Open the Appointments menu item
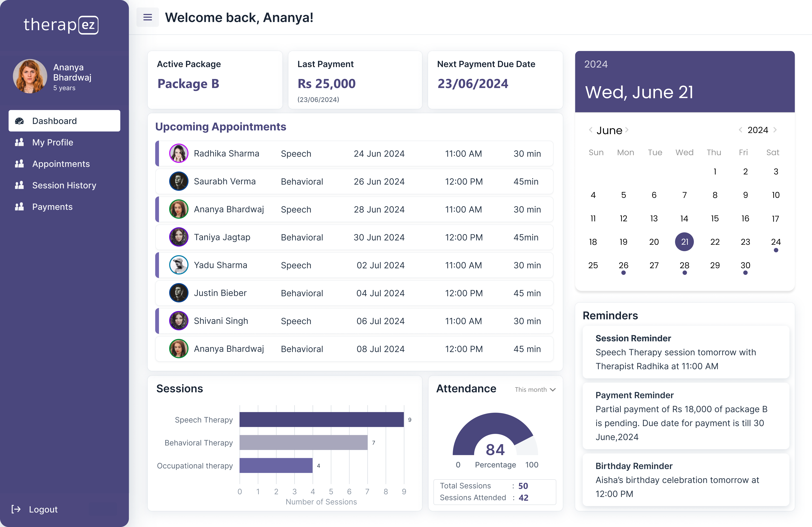Viewport: 812px width, 527px height. 61,164
